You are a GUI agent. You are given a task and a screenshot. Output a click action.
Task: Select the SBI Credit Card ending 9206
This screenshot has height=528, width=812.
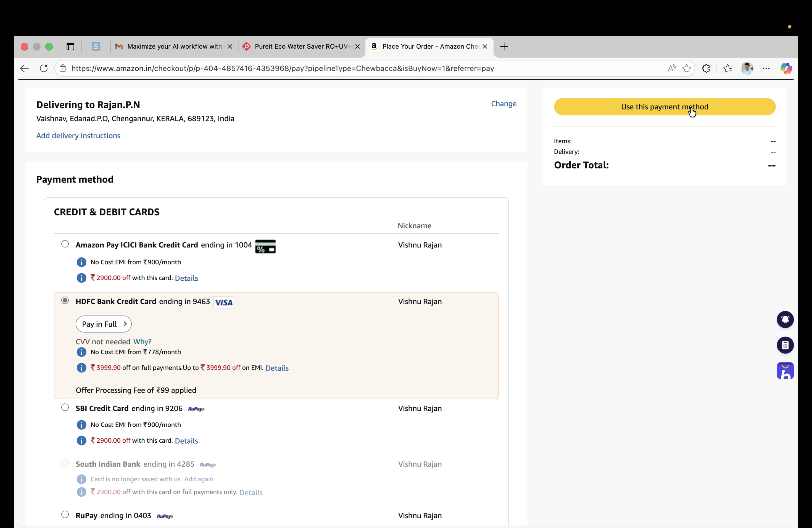[x=65, y=407]
